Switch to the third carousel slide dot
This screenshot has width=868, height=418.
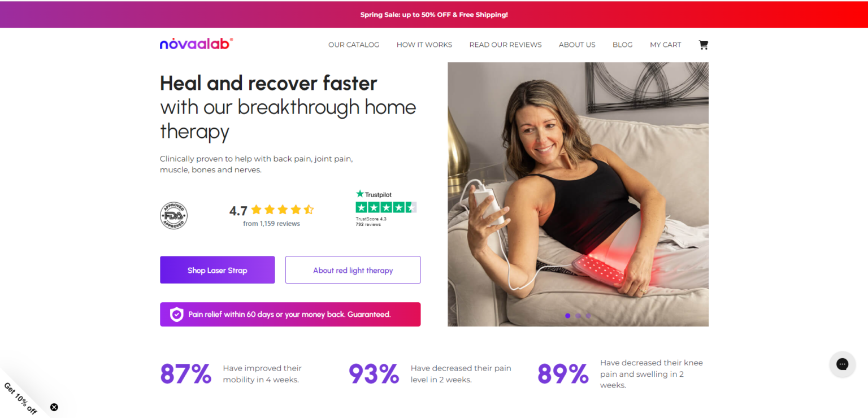coord(588,316)
